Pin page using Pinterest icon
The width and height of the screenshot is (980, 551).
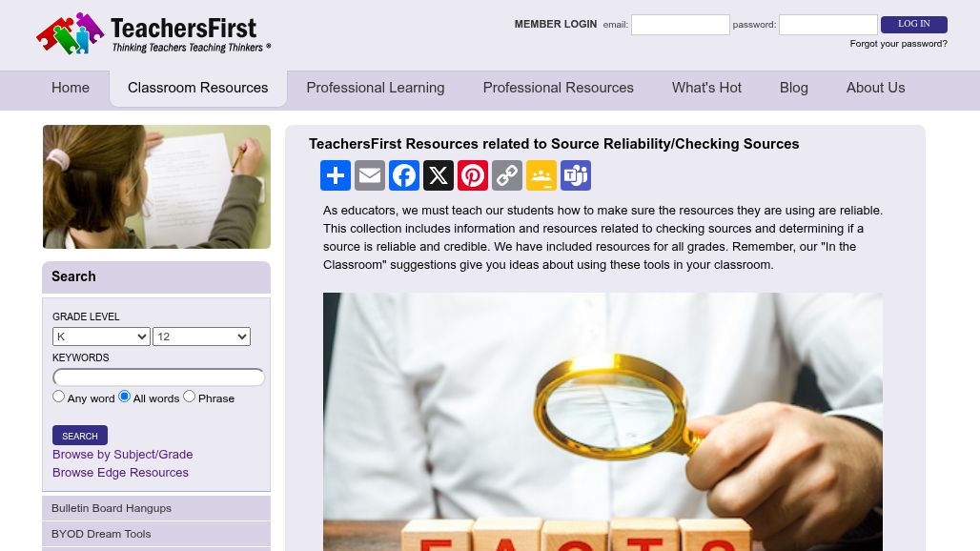tap(473, 175)
